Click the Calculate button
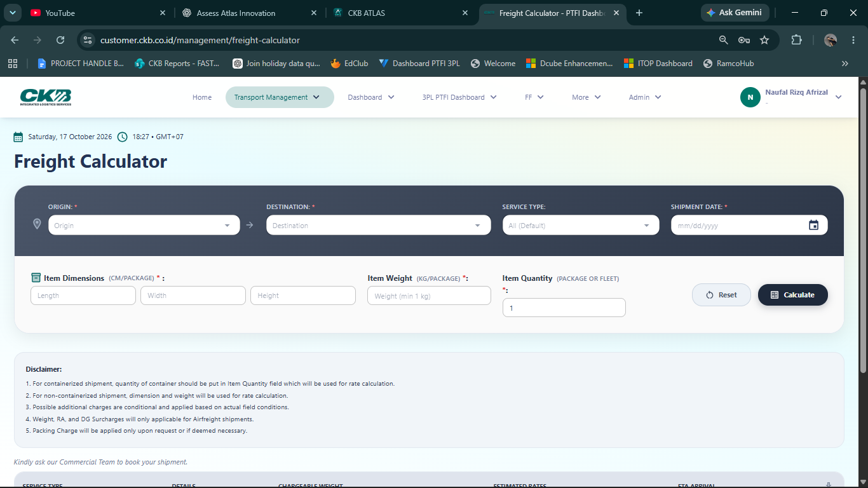The height and width of the screenshot is (488, 868). point(793,295)
